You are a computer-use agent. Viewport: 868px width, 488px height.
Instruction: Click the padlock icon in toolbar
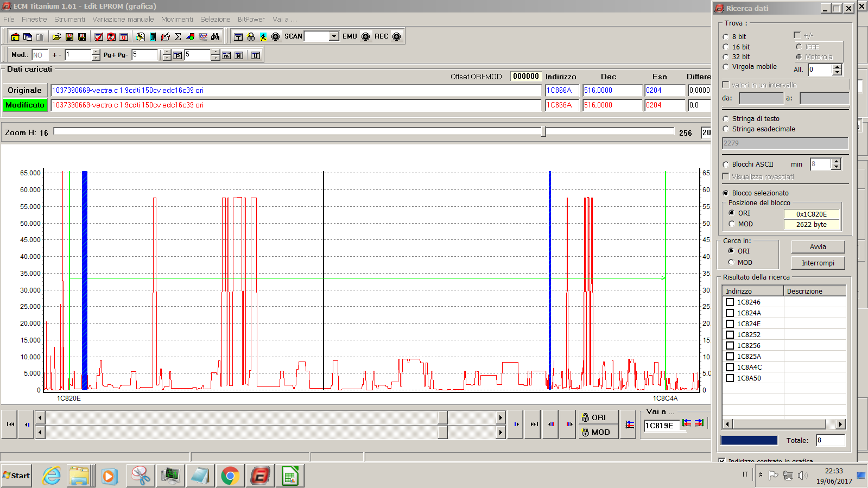coord(251,37)
